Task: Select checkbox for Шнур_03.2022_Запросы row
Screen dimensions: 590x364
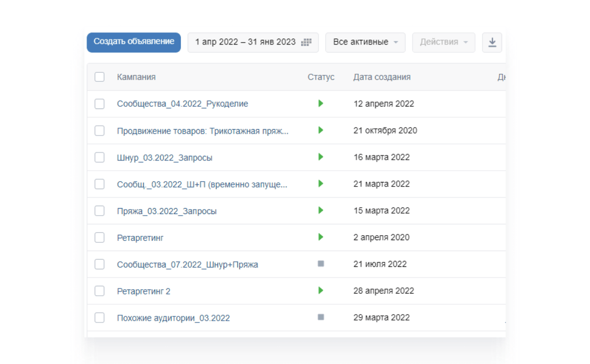Action: [x=100, y=157]
